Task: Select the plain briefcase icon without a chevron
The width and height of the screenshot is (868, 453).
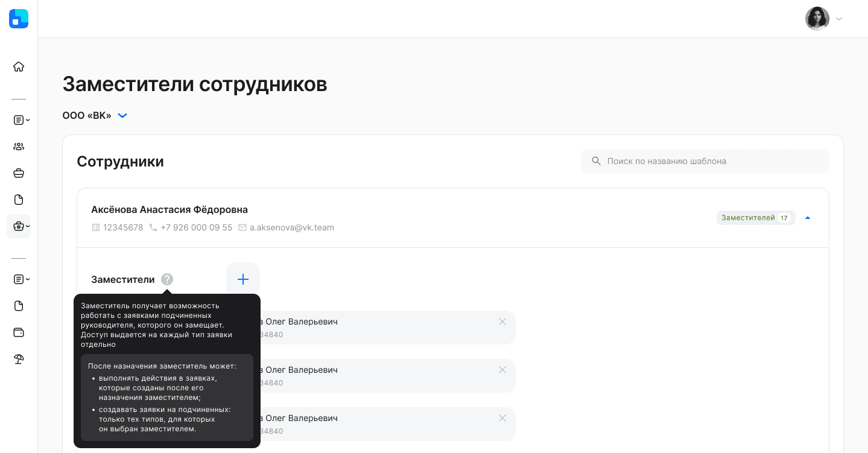Action: (x=19, y=173)
